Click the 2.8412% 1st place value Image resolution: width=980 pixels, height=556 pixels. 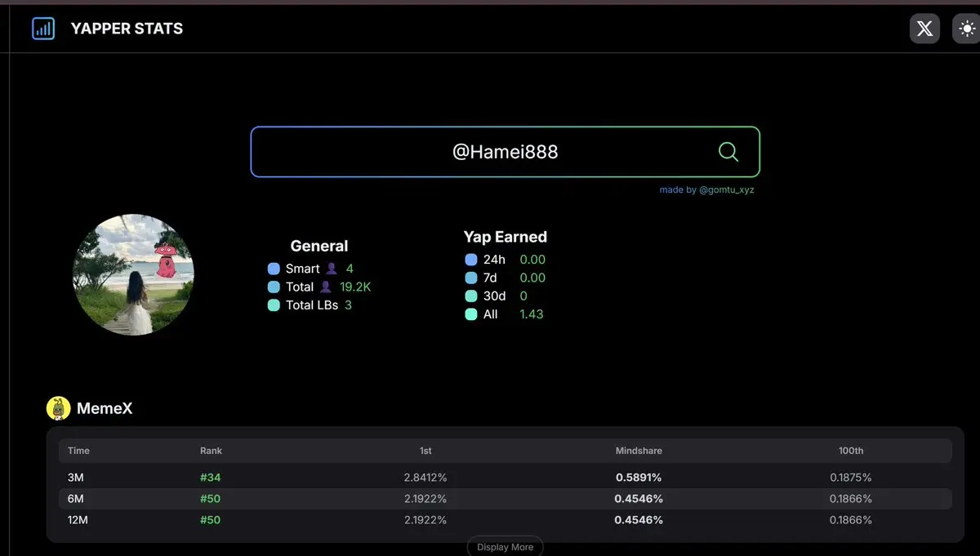[x=425, y=477]
